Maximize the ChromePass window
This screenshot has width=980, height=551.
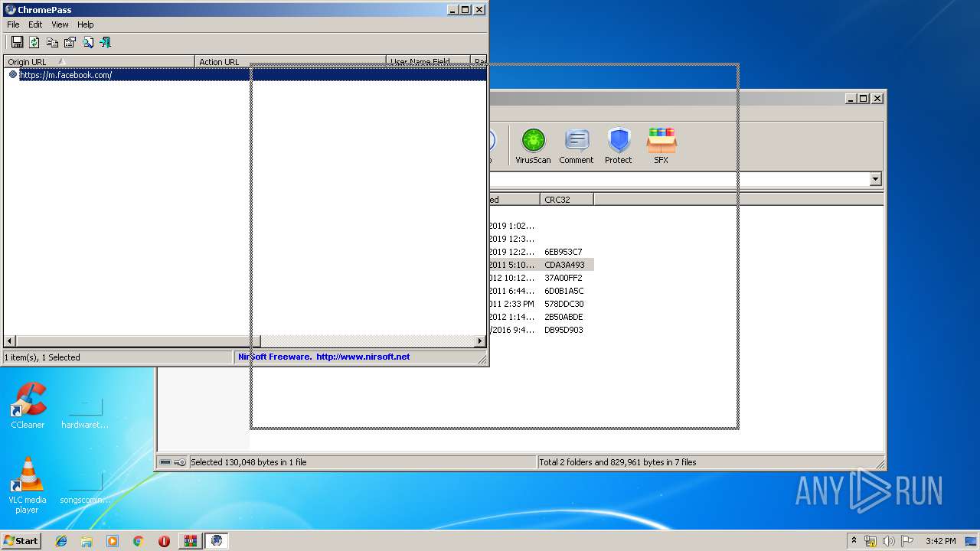465,10
